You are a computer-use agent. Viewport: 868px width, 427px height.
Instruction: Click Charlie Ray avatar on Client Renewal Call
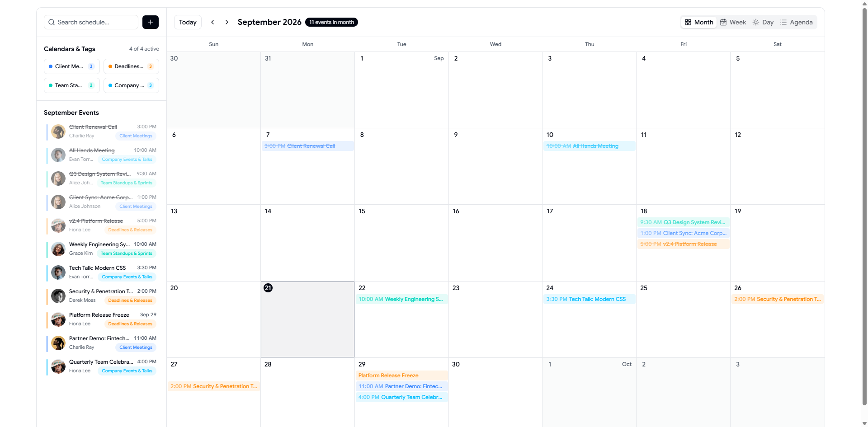point(58,131)
